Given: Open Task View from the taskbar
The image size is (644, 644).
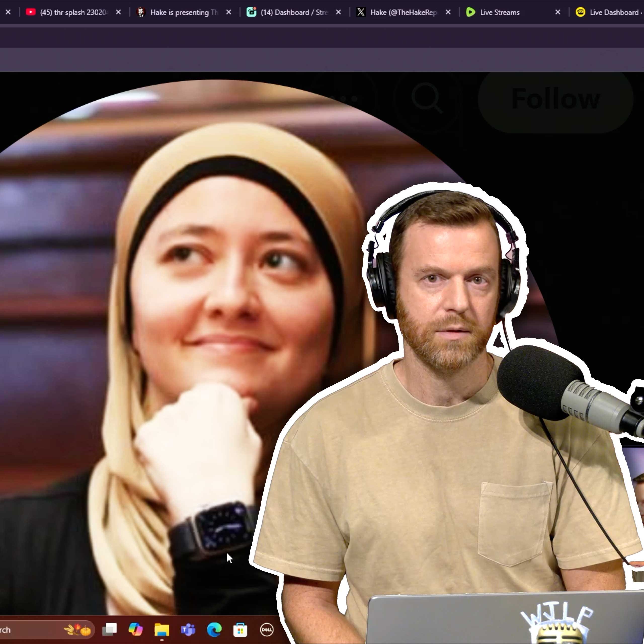Looking at the screenshot, I should [x=109, y=630].
